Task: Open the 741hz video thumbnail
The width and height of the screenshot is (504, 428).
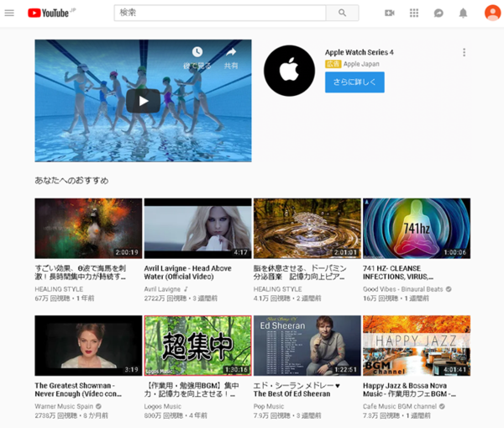Action: pyautogui.click(x=417, y=228)
